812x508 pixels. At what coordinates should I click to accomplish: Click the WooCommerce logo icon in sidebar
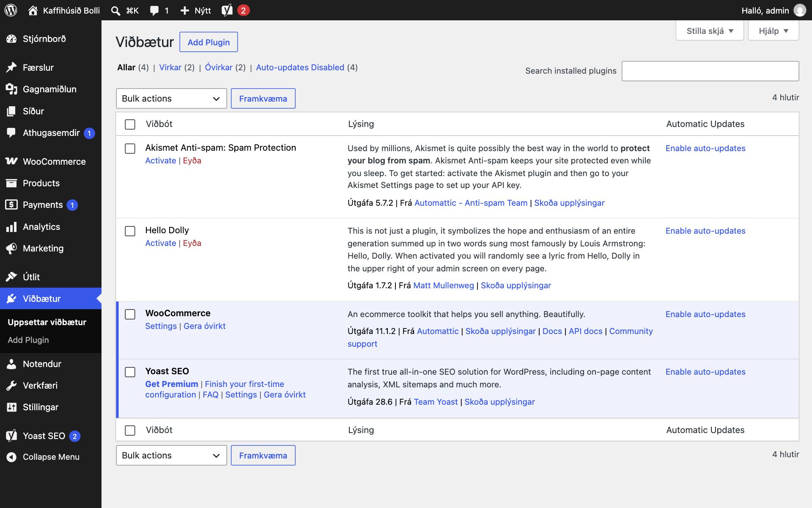[11, 161]
